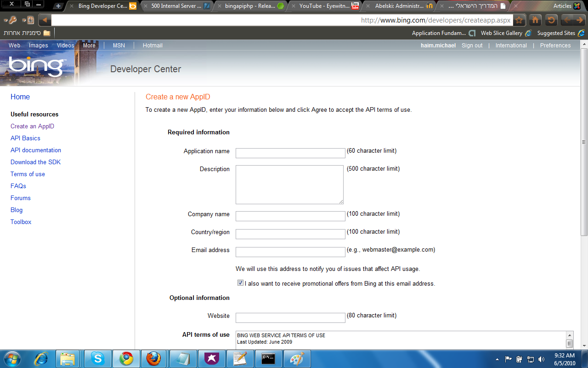
Task: Open the other bookmarks folder
Action: tap(27, 33)
